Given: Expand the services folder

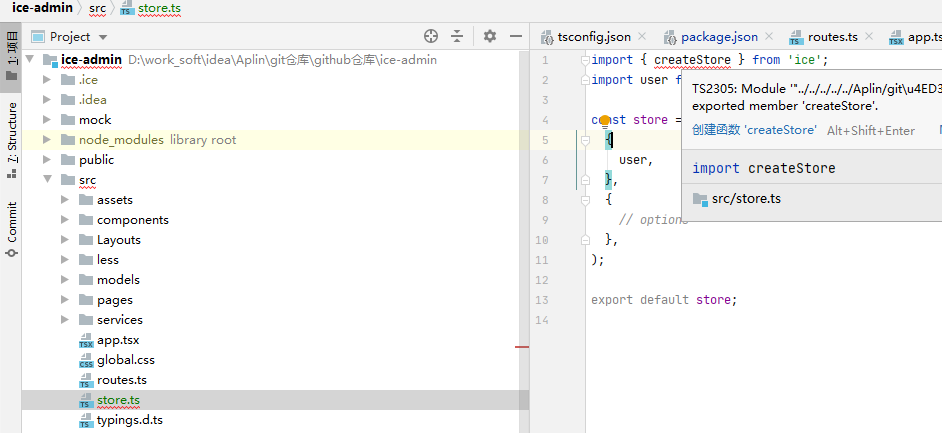Looking at the screenshot, I should pyautogui.click(x=65, y=320).
